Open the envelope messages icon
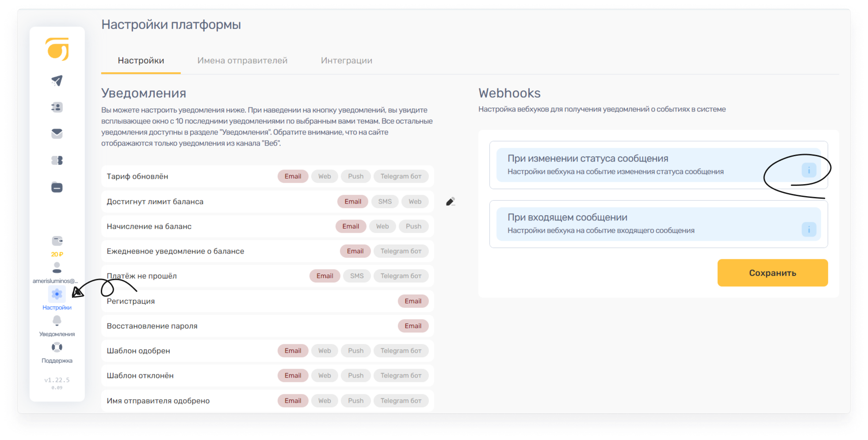The image size is (868, 440). 57,133
